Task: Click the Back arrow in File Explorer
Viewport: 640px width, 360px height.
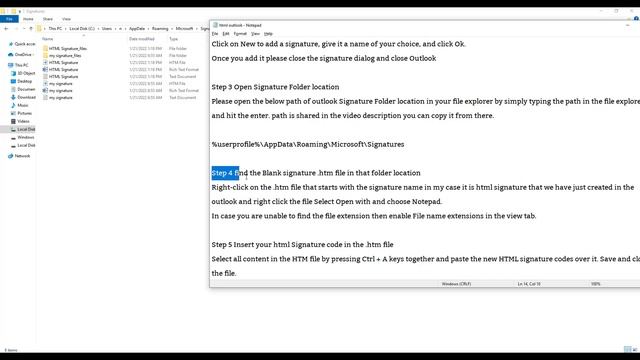Action: [x=6, y=29]
